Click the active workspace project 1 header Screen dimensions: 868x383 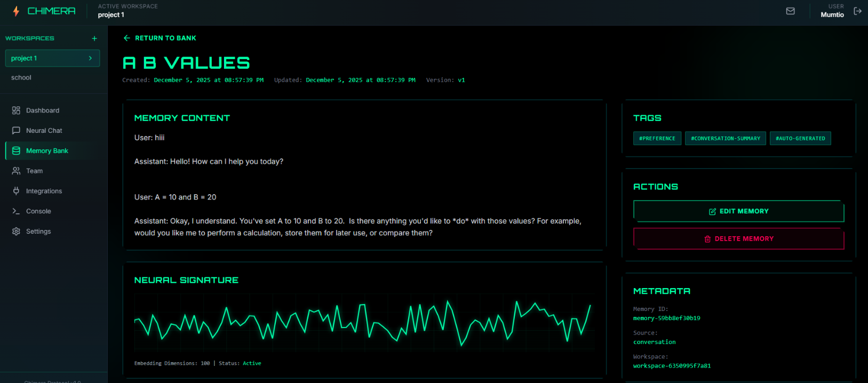coord(111,15)
